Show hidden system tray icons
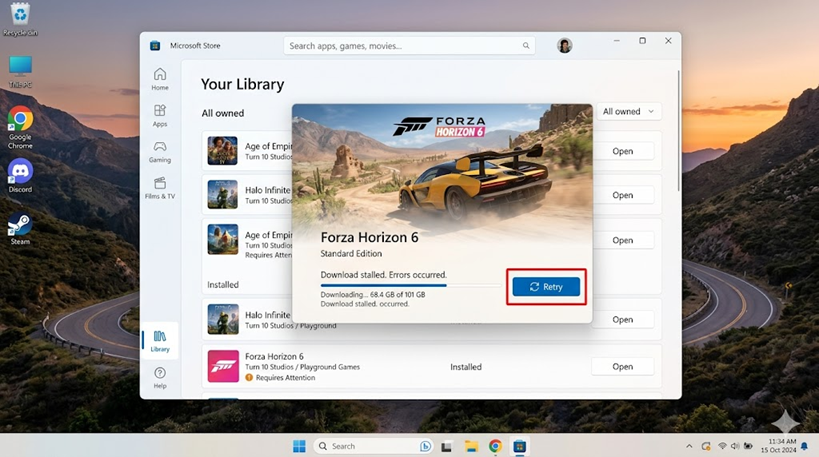Screen dimensions: 819x457 pyautogui.click(x=689, y=446)
